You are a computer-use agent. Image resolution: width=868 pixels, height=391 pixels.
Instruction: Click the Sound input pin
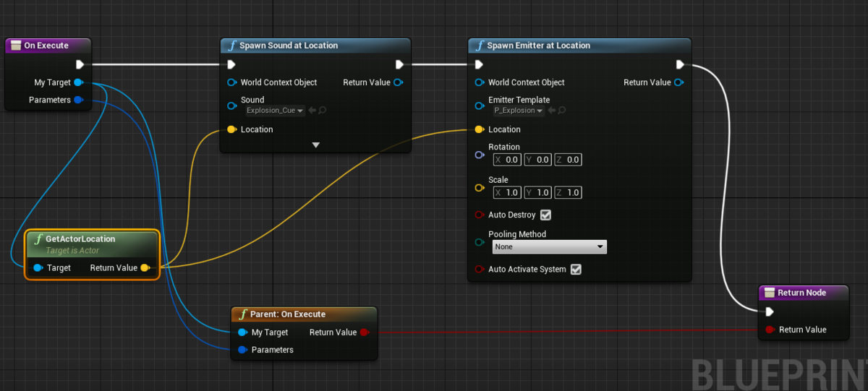click(231, 106)
